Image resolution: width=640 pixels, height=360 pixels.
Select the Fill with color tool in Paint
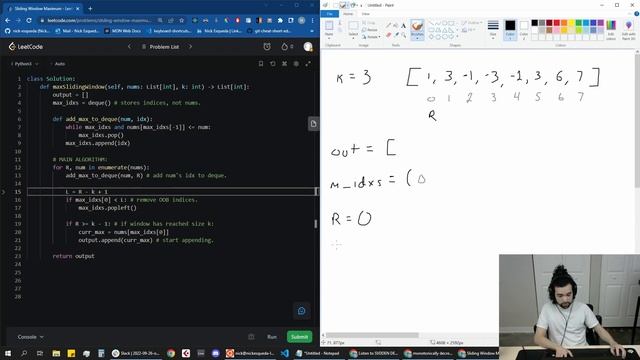(x=396, y=25)
